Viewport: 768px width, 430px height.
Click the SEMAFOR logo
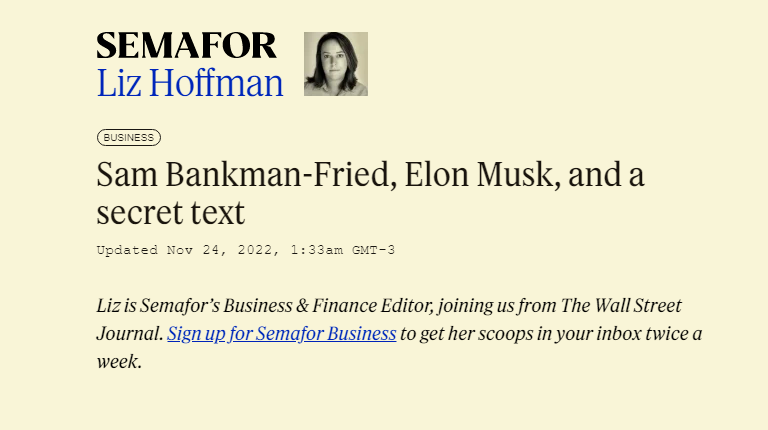pyautogui.click(x=186, y=46)
